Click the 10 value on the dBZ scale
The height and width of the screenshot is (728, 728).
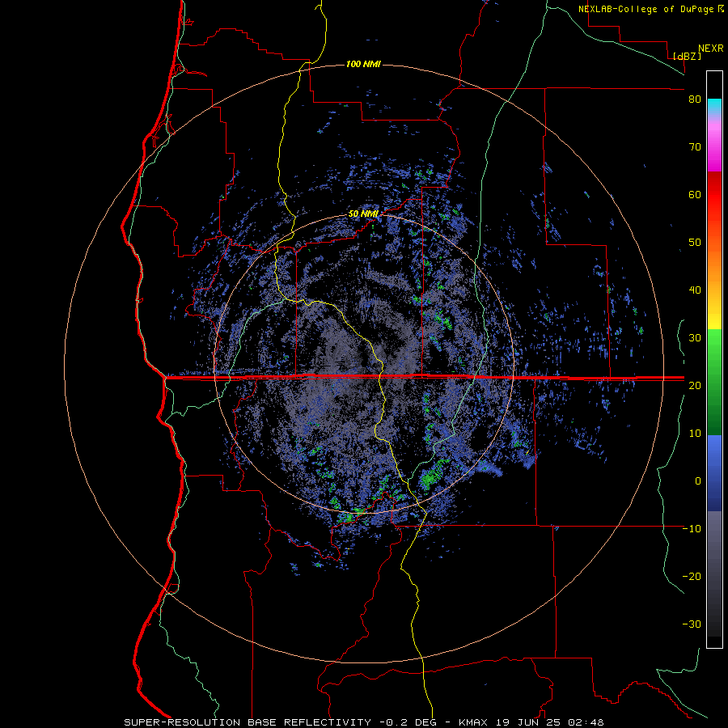(x=695, y=434)
